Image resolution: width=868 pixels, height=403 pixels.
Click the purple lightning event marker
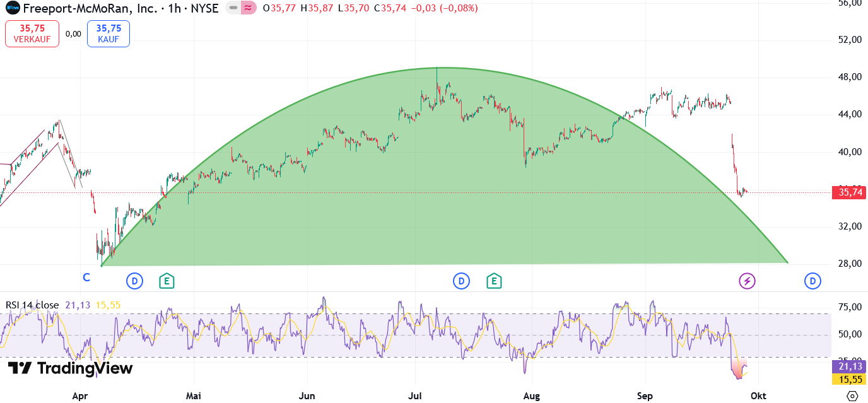748,281
